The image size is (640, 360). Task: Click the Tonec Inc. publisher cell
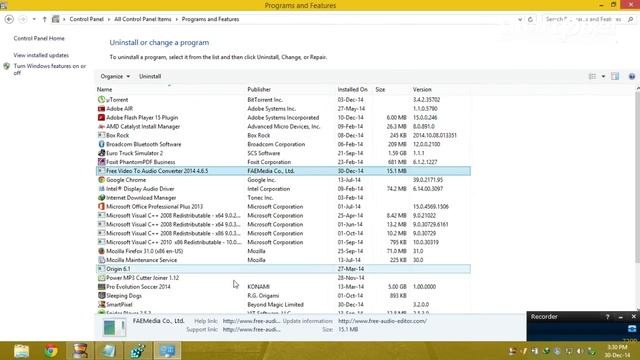pyautogui.click(x=260, y=198)
